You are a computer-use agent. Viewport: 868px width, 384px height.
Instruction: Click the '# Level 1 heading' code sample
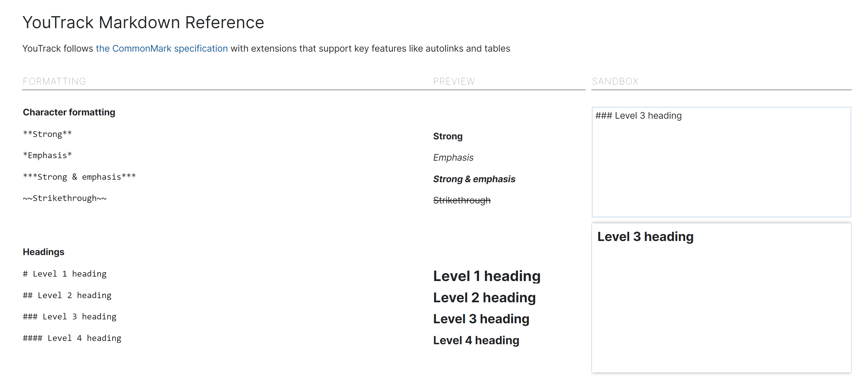(65, 274)
